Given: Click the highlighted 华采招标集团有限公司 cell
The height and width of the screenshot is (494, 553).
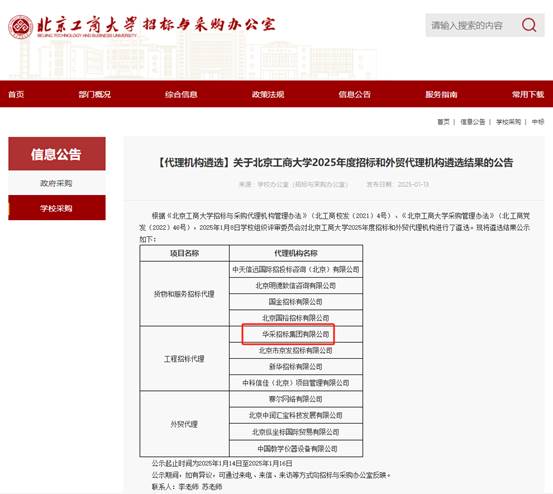Looking at the screenshot, I should pyautogui.click(x=296, y=334).
